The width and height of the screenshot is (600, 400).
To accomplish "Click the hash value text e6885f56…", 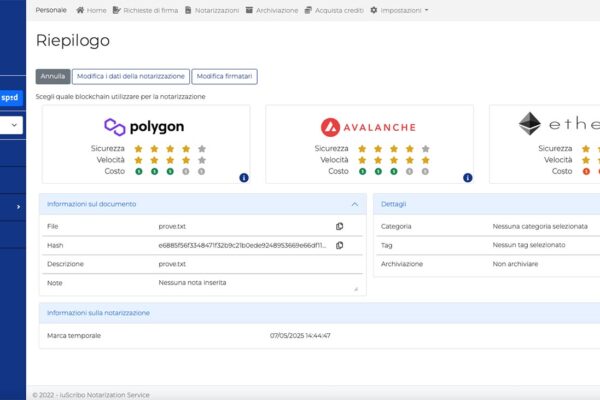I will (x=242, y=245).
